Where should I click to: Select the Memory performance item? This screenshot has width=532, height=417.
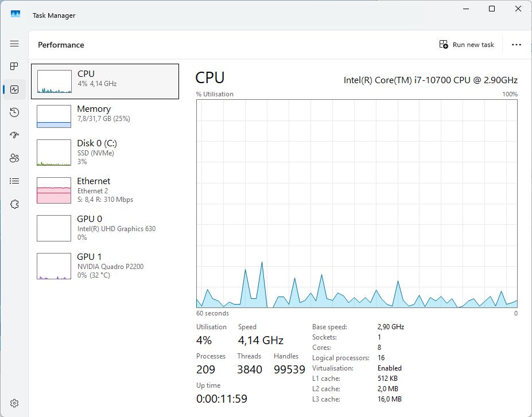(x=105, y=116)
